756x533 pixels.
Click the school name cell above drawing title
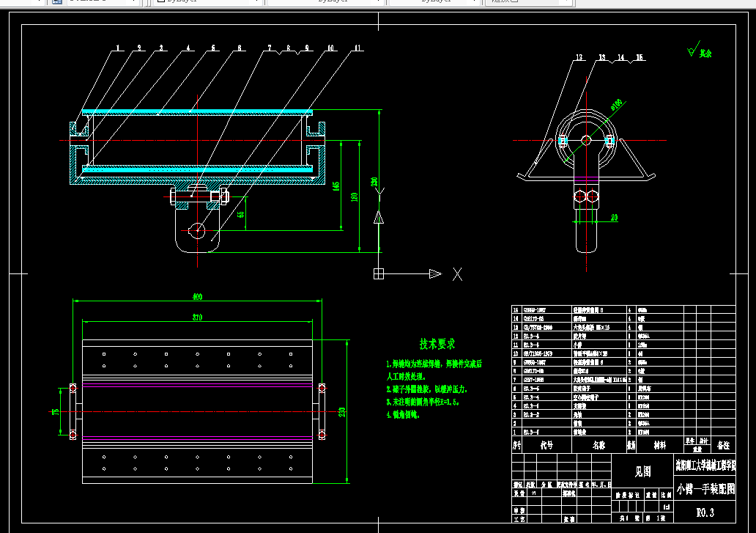[705, 465]
